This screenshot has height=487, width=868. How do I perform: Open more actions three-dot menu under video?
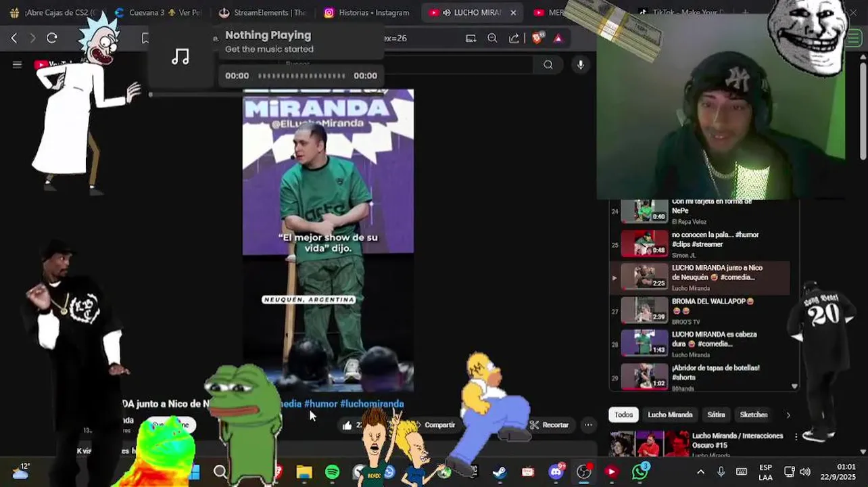(x=588, y=425)
